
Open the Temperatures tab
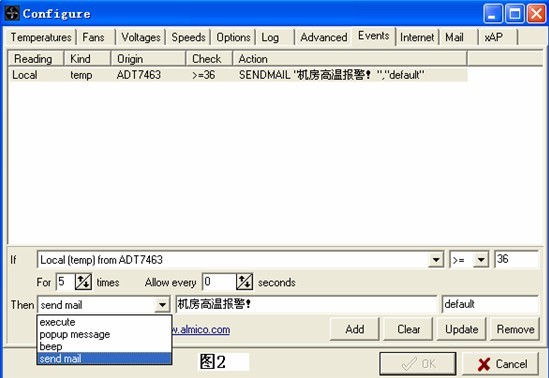click(x=41, y=37)
